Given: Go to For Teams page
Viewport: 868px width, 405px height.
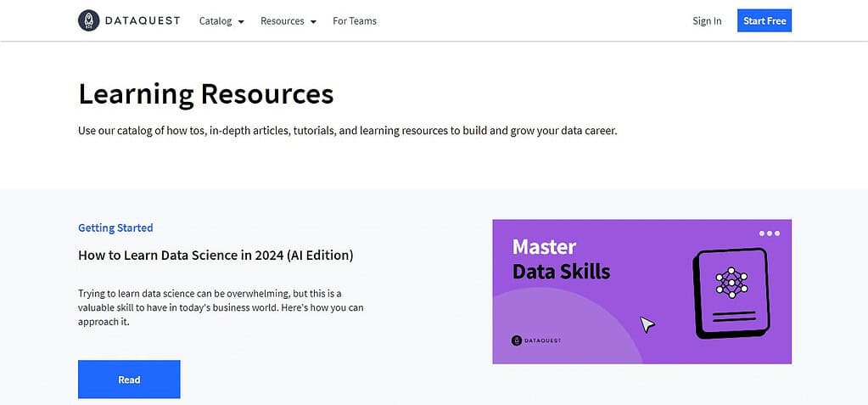Looking at the screenshot, I should (x=355, y=21).
